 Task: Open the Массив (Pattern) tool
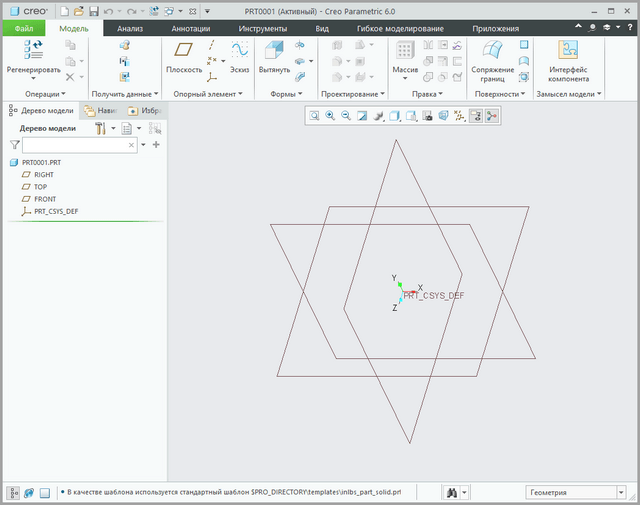coord(405,55)
